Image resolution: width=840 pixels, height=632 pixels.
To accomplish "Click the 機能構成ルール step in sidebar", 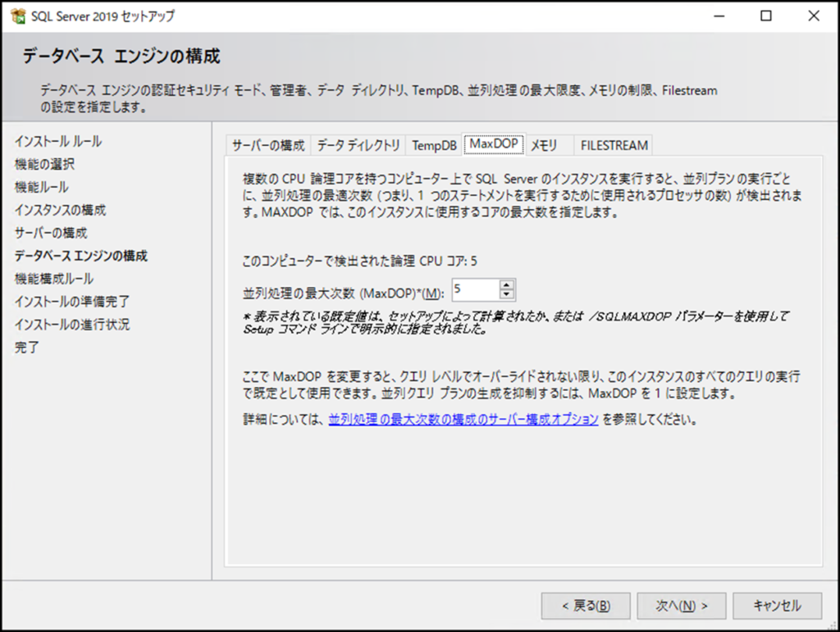I will 53,279.
